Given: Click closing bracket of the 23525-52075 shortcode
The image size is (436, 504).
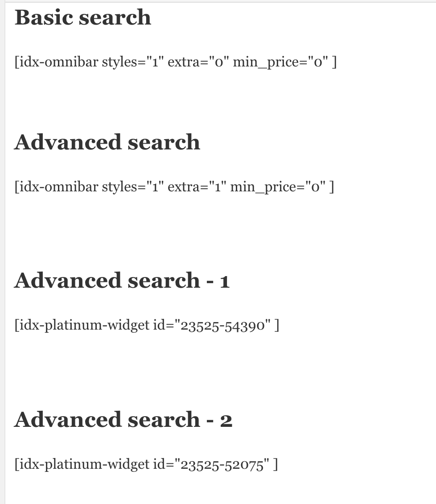Looking at the screenshot, I should [x=276, y=464].
